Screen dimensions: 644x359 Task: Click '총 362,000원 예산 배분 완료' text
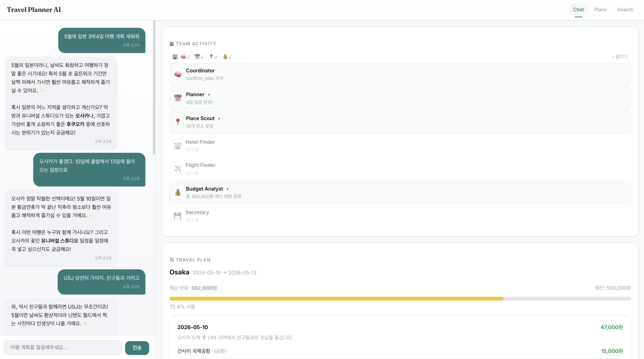213,196
